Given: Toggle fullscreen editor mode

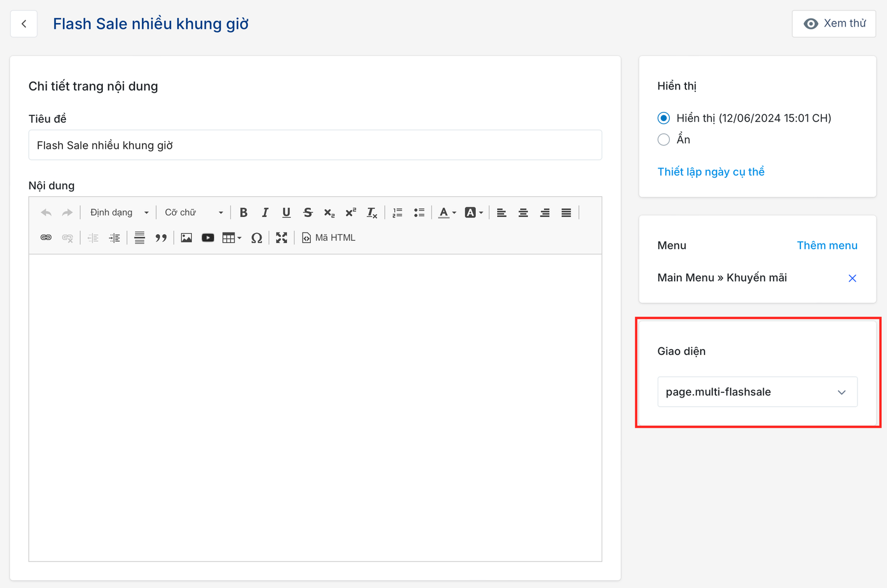Looking at the screenshot, I should pos(281,238).
